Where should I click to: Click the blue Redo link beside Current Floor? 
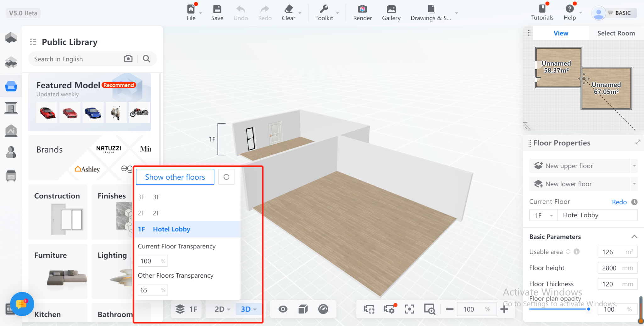click(x=619, y=202)
